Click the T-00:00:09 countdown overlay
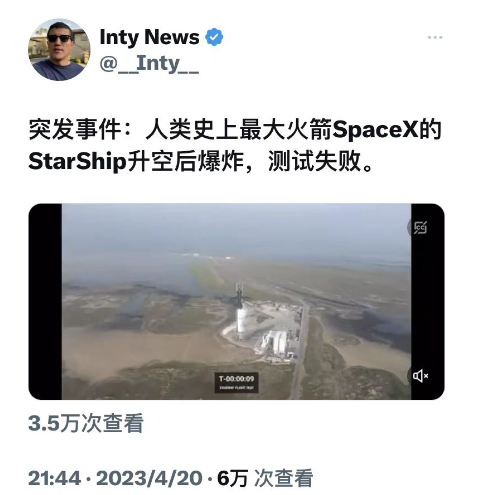The width and height of the screenshot is (484, 495). point(236,382)
